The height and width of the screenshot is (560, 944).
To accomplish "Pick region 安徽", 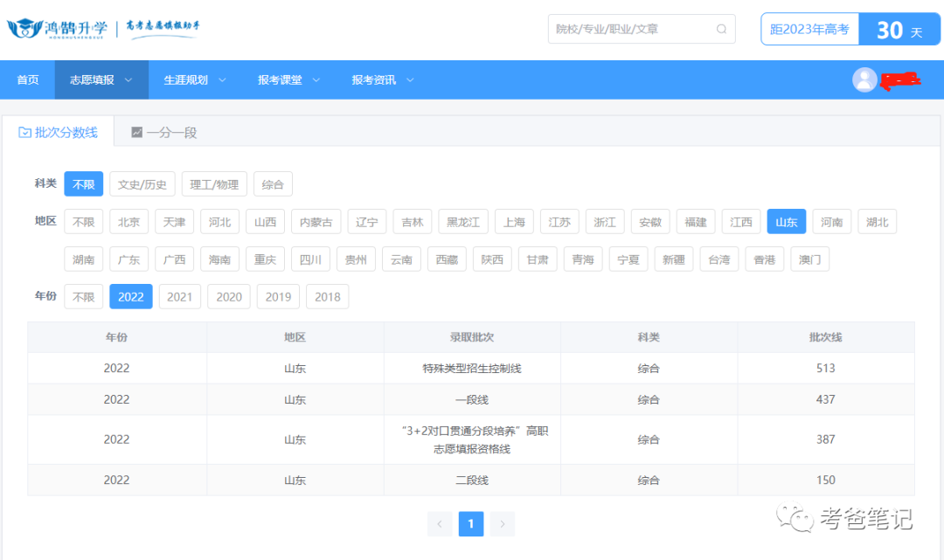I will coord(650,222).
